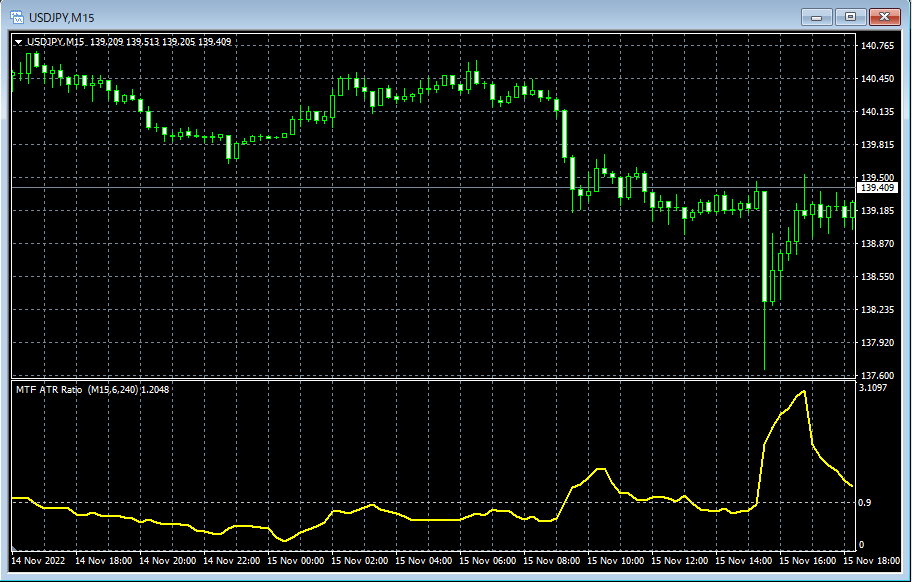The width and height of the screenshot is (913, 582).
Task: Click the 15 Nov 16:00 time label
Action: point(808,560)
